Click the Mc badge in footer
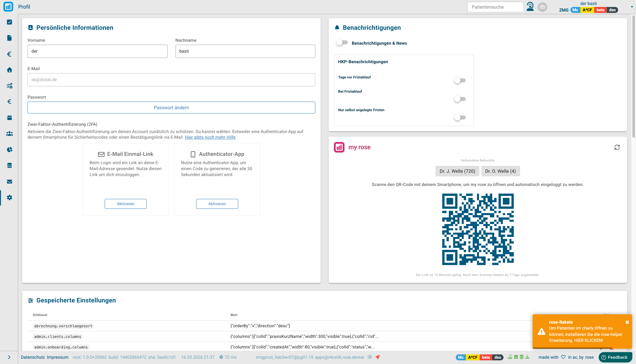Viewport: 636px width, 364px height. [x=461, y=357]
